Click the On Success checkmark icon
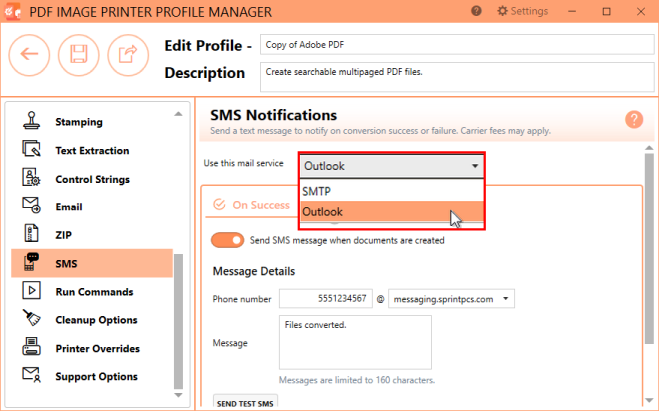 pyautogui.click(x=219, y=205)
